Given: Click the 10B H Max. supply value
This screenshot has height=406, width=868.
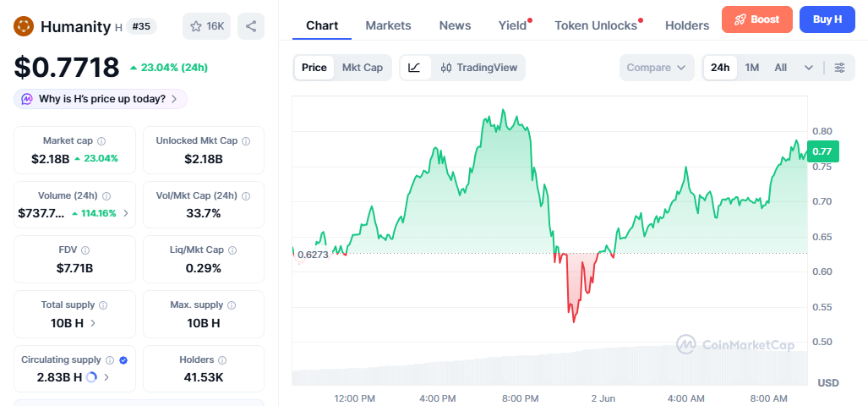Looking at the screenshot, I should click(x=203, y=323).
